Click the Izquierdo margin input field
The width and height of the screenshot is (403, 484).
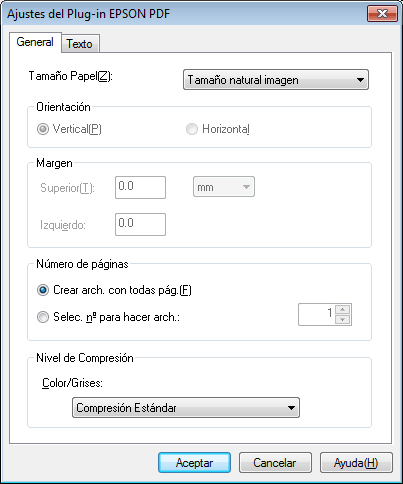[140, 224]
